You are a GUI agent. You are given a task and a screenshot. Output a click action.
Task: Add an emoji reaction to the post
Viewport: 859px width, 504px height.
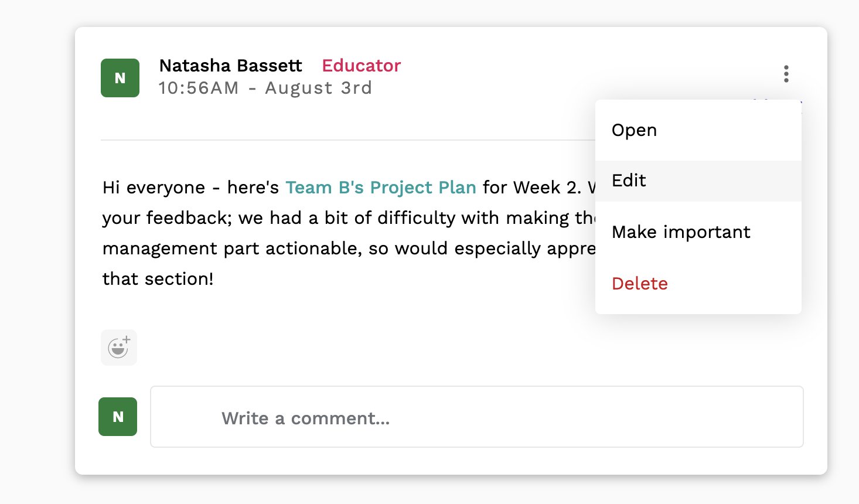point(119,348)
